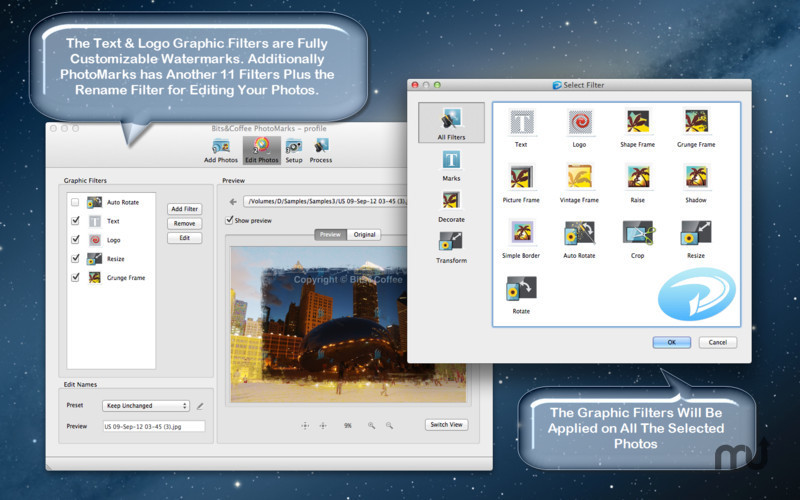Click the Switch View button

click(446, 424)
